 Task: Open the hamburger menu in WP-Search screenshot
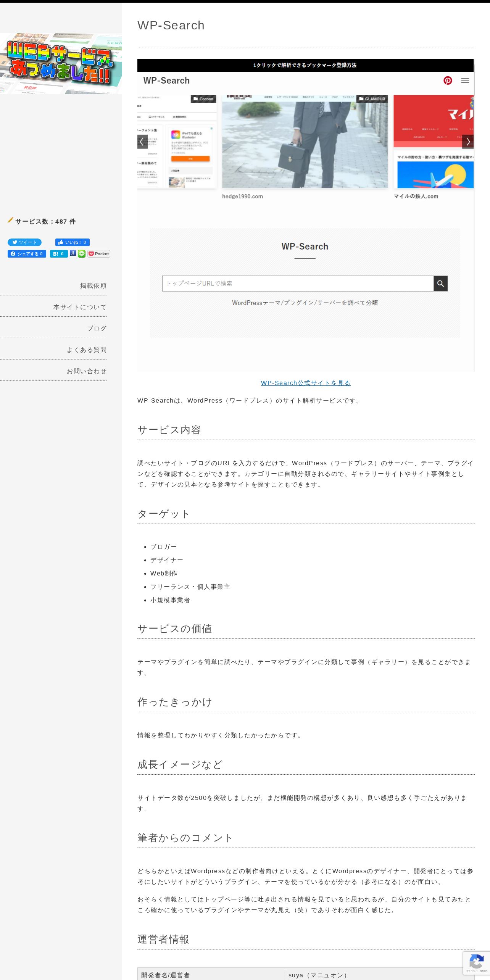[x=465, y=81]
